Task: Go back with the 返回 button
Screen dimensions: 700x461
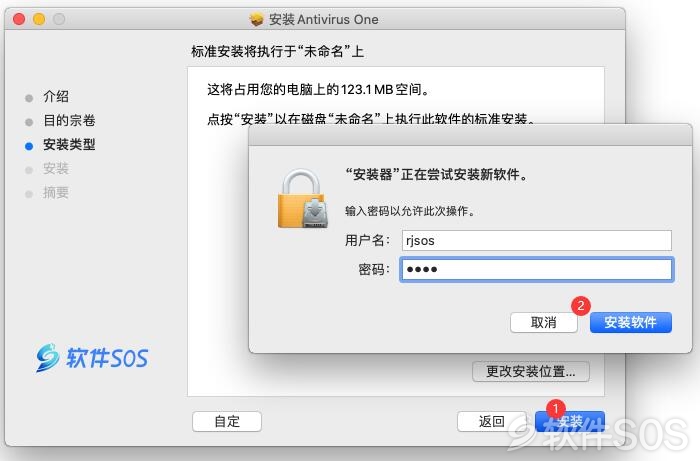Action: coord(492,421)
